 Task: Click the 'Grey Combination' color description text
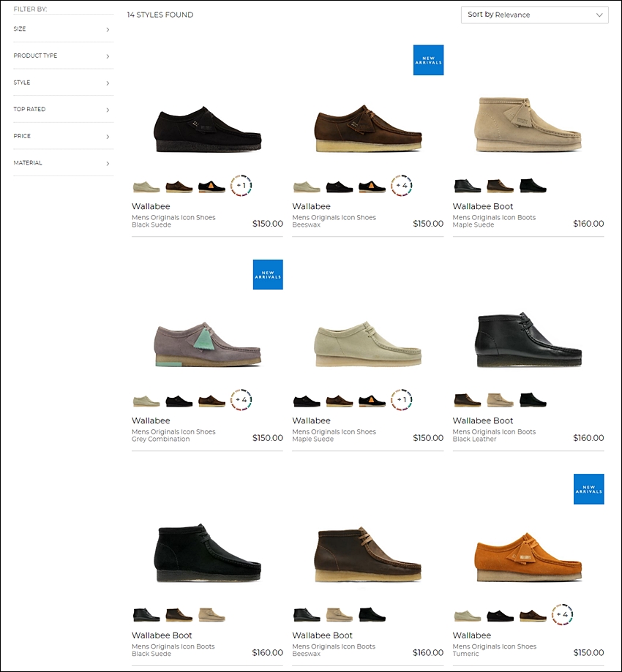pyautogui.click(x=160, y=439)
